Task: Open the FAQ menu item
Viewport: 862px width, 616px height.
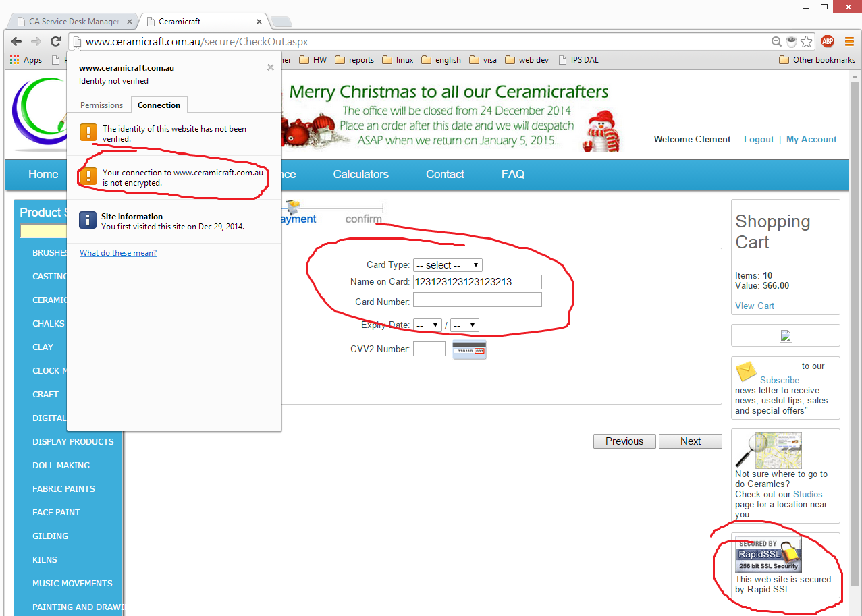Action: [x=513, y=175]
